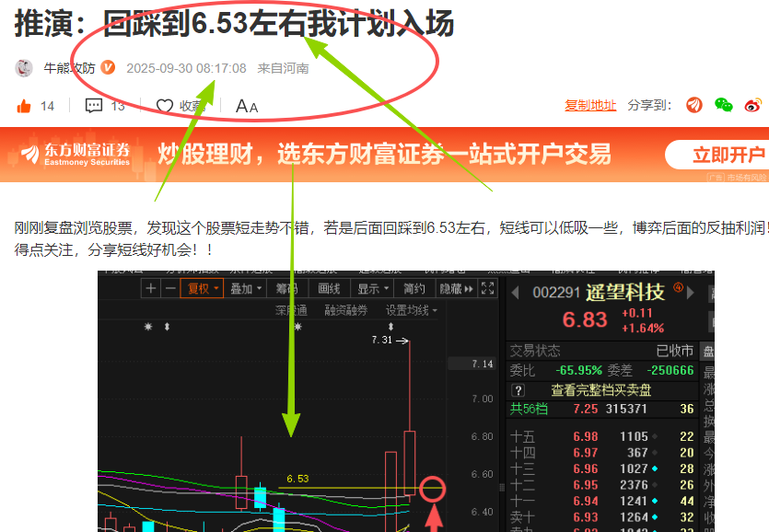769x532 pixels.
Task: Open the 融资融券 tab
Action: point(345,310)
